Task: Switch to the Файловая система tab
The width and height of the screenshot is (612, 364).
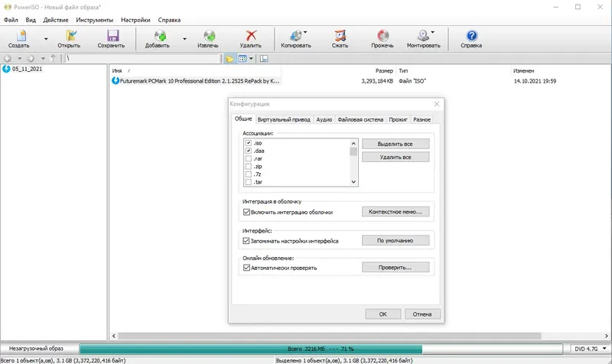Action: [360, 119]
